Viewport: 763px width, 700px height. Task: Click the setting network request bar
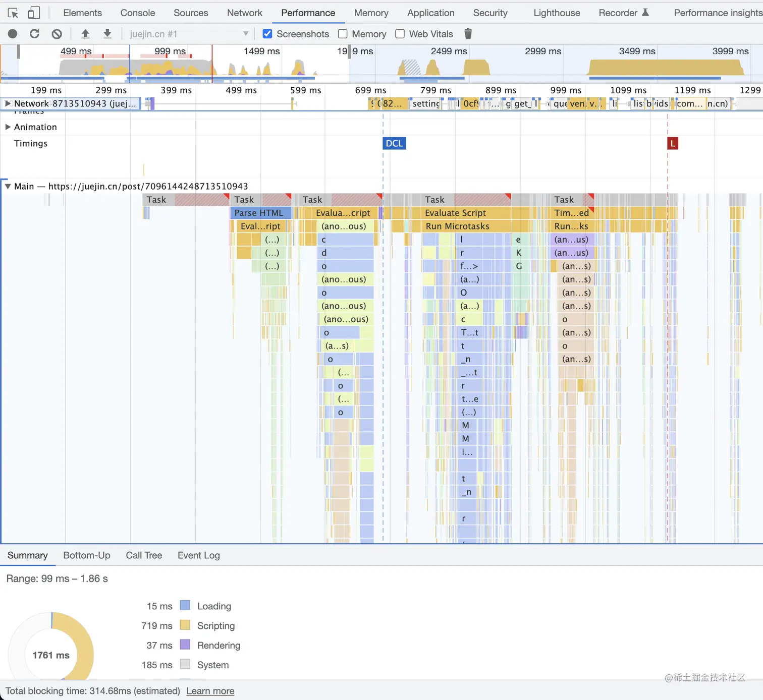(426, 103)
